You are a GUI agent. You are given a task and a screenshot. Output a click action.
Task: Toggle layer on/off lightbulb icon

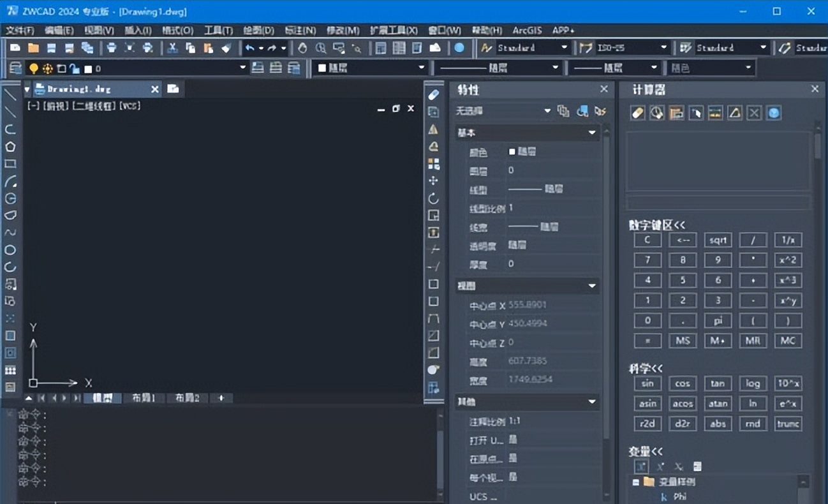[33, 68]
